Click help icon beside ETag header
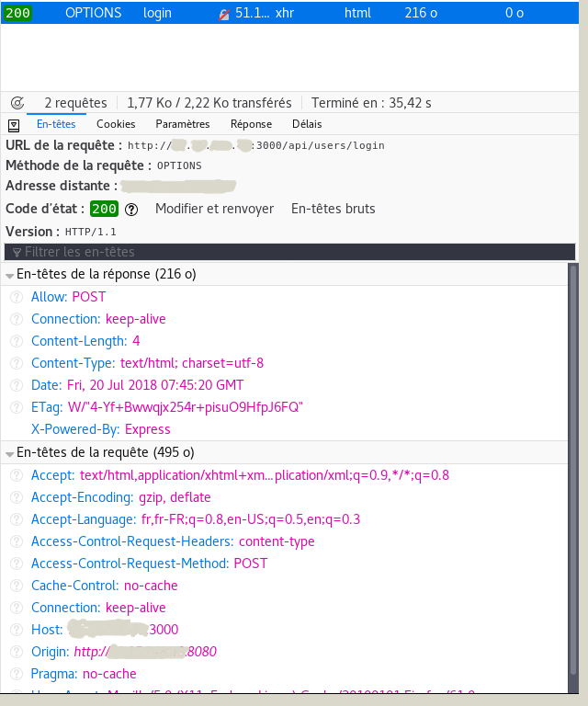The width and height of the screenshot is (588, 706). (x=17, y=407)
